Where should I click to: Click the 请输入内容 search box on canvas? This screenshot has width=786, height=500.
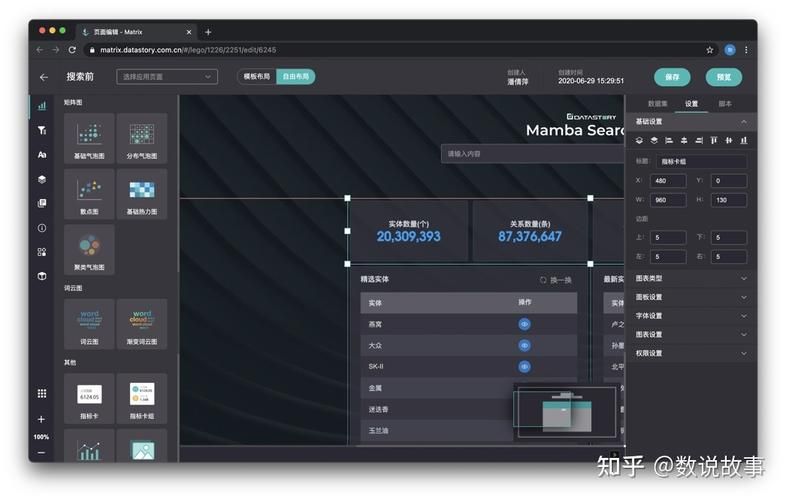pos(532,154)
